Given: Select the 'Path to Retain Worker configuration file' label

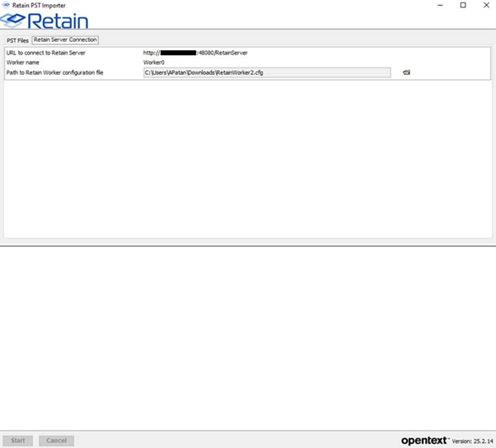Looking at the screenshot, I should tap(54, 72).
